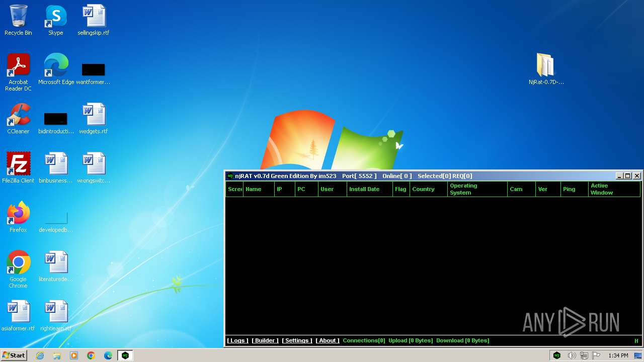The image size is (644, 362).
Task: Click the Edge icon on the taskbar
Action: [x=108, y=355]
